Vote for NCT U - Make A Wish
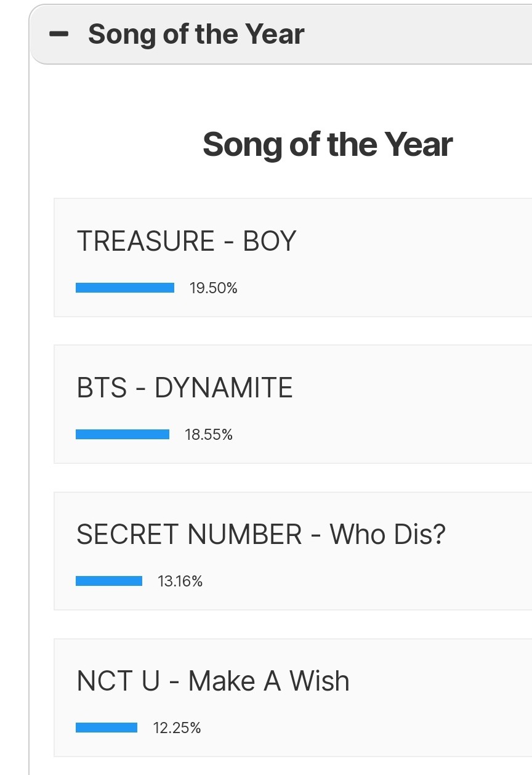Image resolution: width=532 pixels, height=775 pixels. [x=293, y=697]
